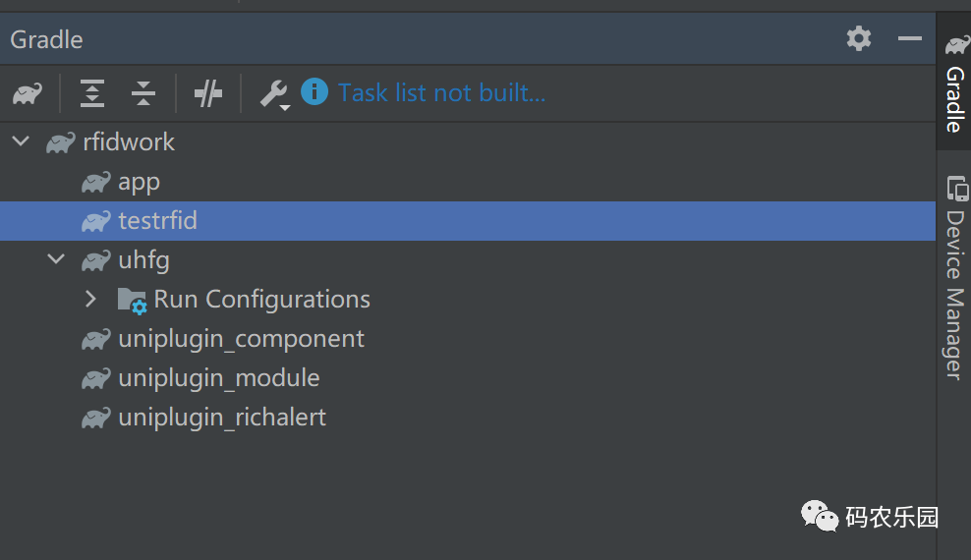Image resolution: width=971 pixels, height=560 pixels.
Task: Hide the Gradle panel with minus icon
Action: [910, 38]
